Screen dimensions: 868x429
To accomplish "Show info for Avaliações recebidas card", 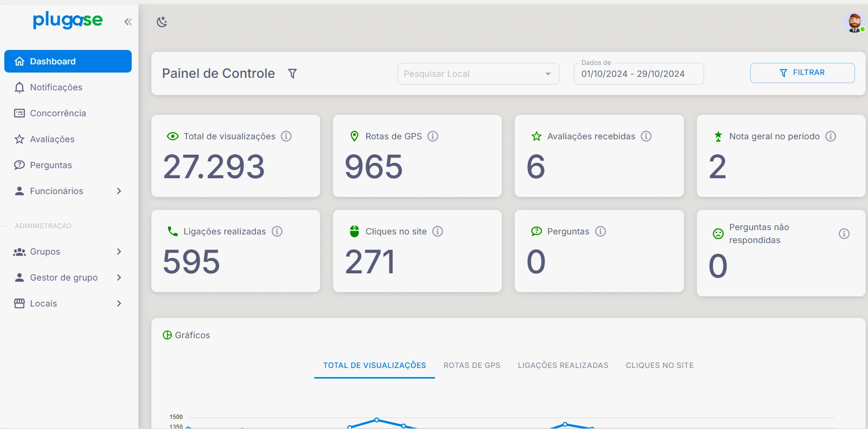I will click(x=646, y=136).
